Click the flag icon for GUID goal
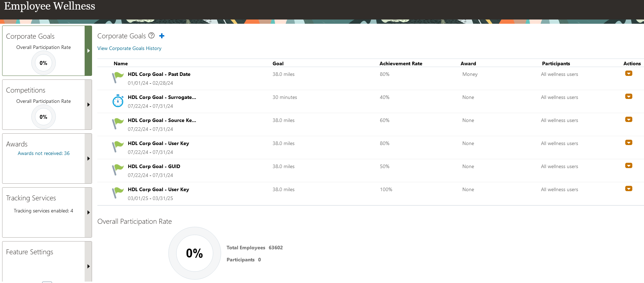 coord(118,170)
